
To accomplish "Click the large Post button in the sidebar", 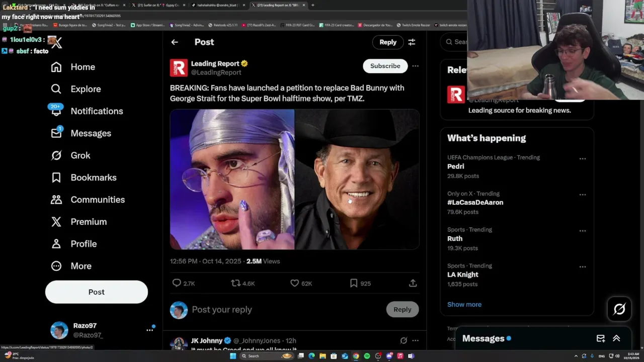I will point(97,292).
